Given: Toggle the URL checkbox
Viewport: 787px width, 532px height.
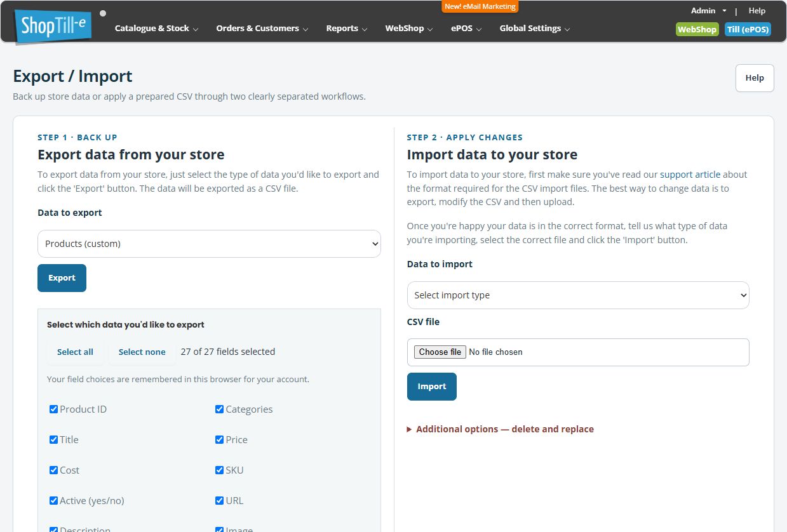Looking at the screenshot, I should [x=219, y=500].
